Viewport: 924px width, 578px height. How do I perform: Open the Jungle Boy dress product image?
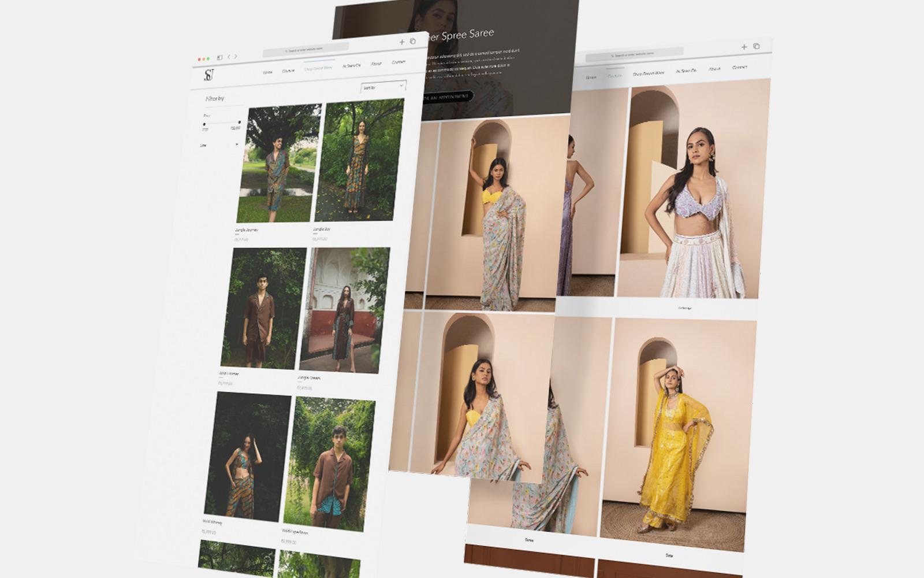tap(359, 160)
